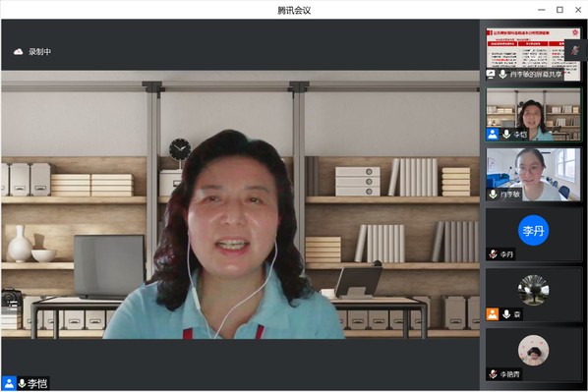The width and height of the screenshot is (588, 392).
Task: Click the cartoon girl avatar at the sidebar bottom
Action: 533,350
